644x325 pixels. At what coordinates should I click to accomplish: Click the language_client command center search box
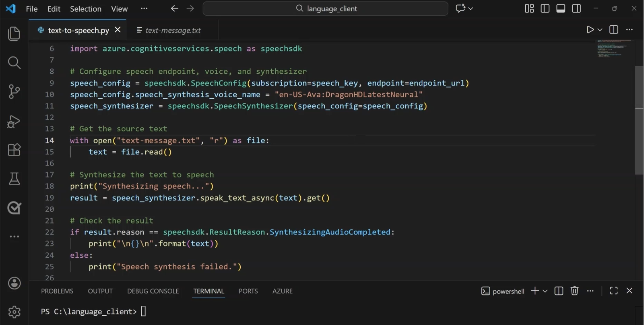[x=325, y=8]
